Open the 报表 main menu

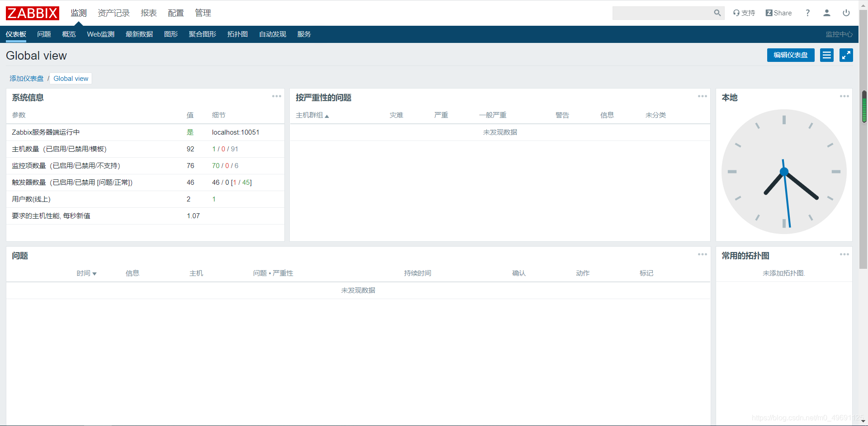(149, 13)
